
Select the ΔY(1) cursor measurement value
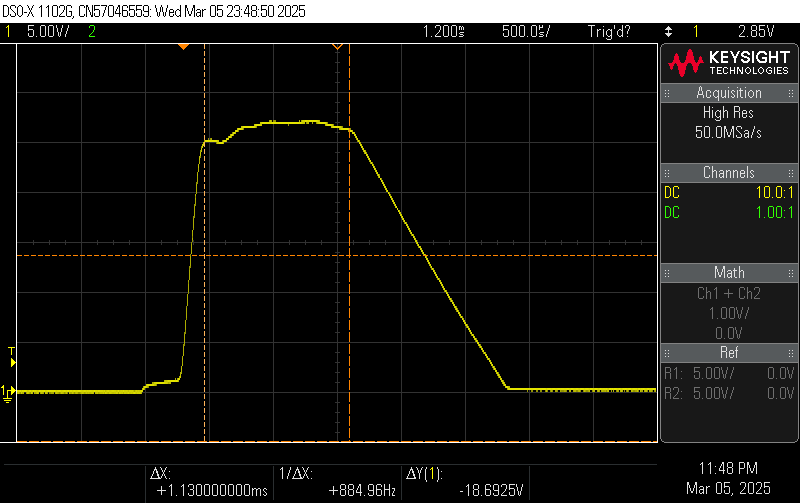coord(491,491)
